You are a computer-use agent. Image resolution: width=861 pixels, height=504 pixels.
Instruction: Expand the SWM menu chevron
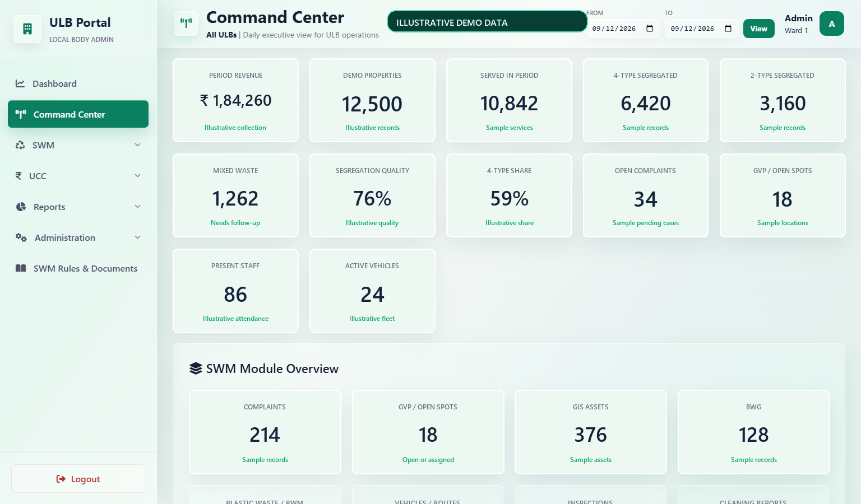138,145
